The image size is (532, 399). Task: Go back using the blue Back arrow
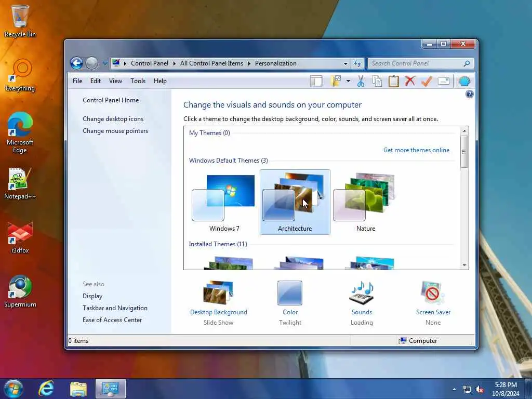click(77, 63)
